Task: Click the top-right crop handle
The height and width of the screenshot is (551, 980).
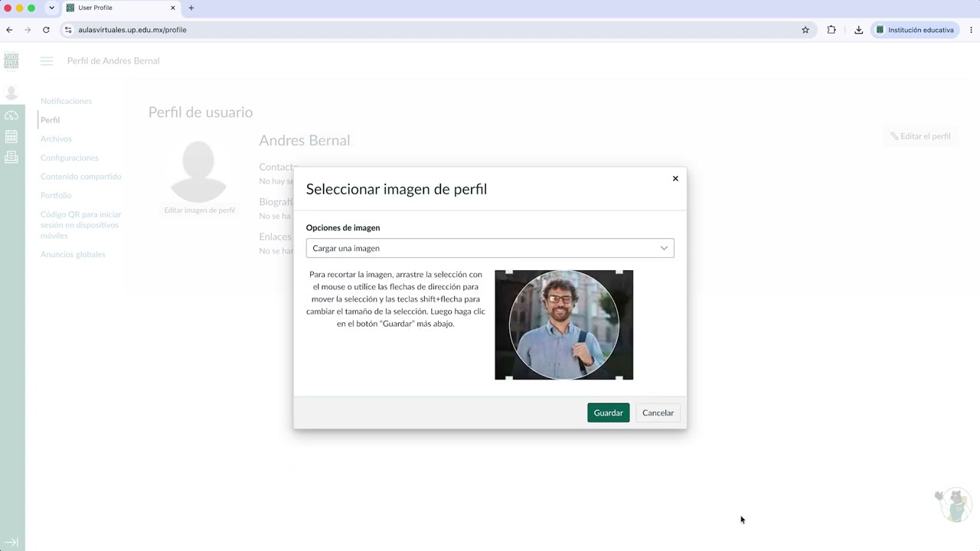Action: (619, 272)
